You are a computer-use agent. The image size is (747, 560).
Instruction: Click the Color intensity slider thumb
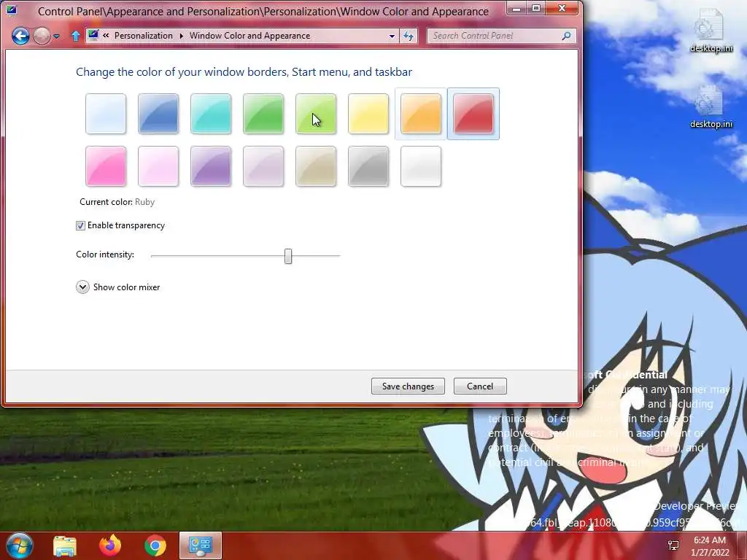287,256
